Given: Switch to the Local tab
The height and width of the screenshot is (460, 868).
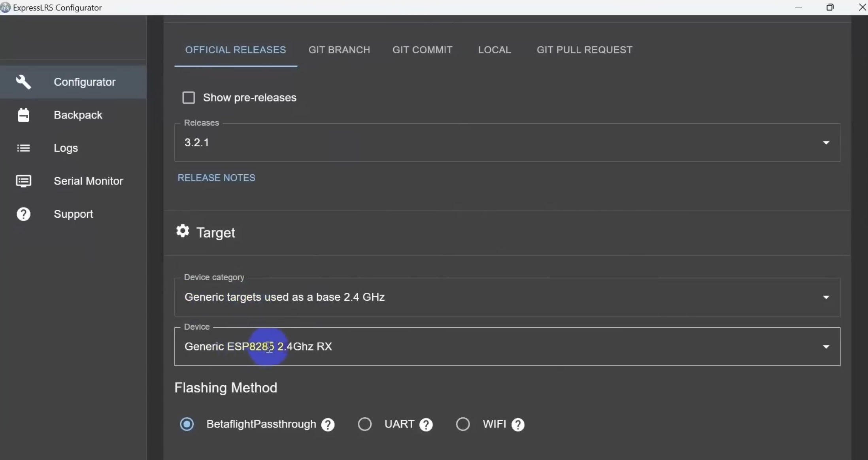Looking at the screenshot, I should point(494,50).
